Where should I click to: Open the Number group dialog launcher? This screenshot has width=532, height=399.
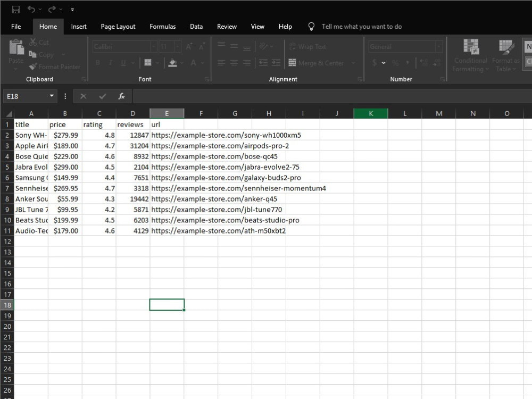pyautogui.click(x=443, y=79)
